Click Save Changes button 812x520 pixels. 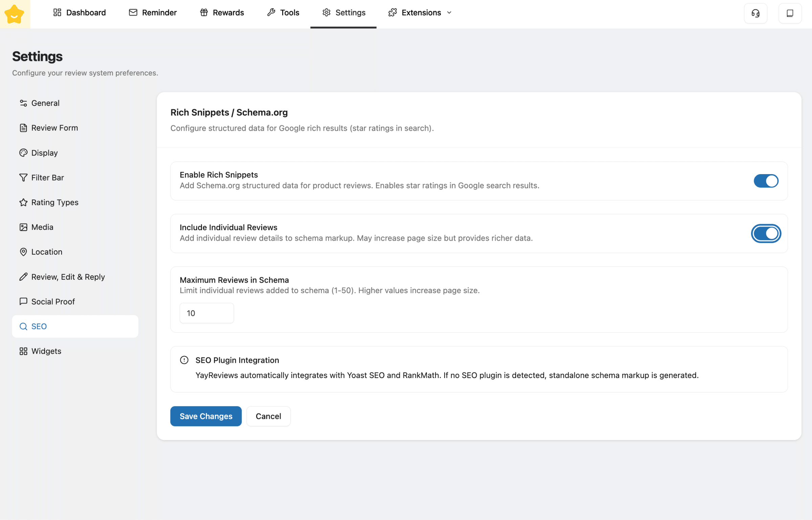(206, 416)
